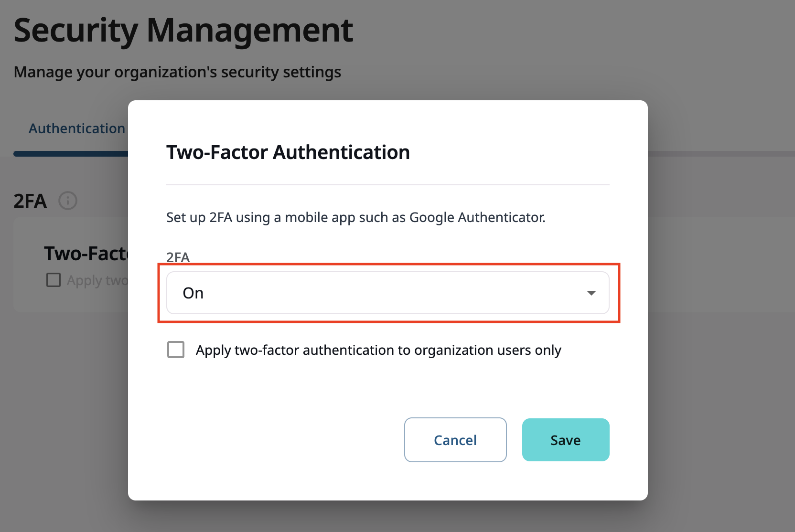The width and height of the screenshot is (795, 532).
Task: Check the Apply two-factor checkbox behind the dialog
Action: (53, 280)
